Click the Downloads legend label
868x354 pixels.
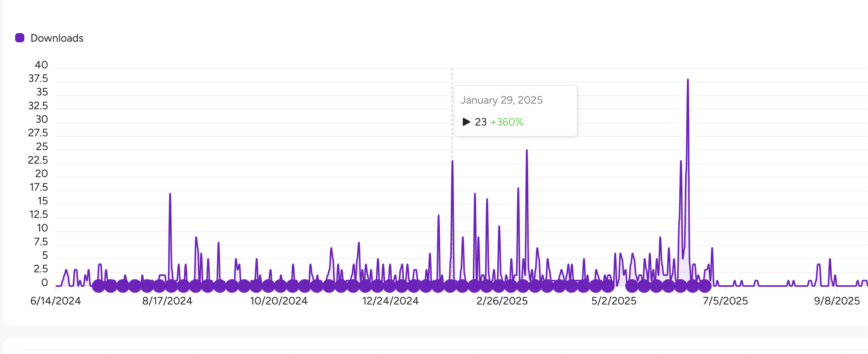pos(57,38)
